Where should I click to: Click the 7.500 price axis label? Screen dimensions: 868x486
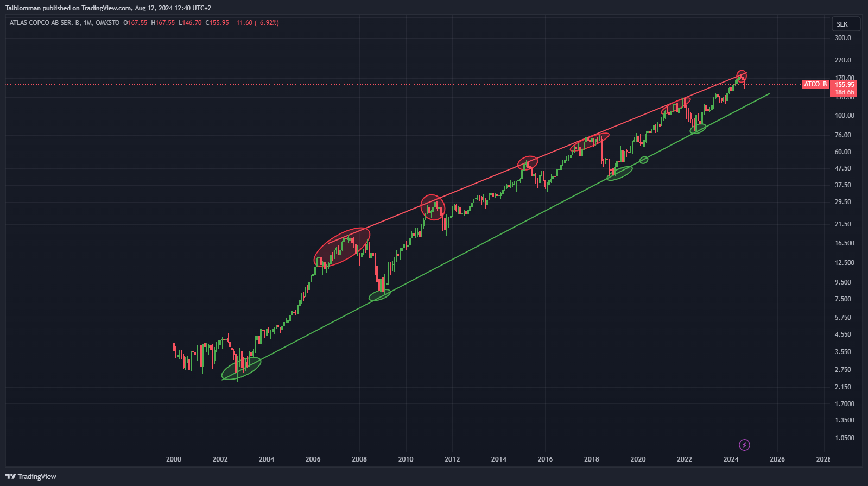[x=843, y=299]
